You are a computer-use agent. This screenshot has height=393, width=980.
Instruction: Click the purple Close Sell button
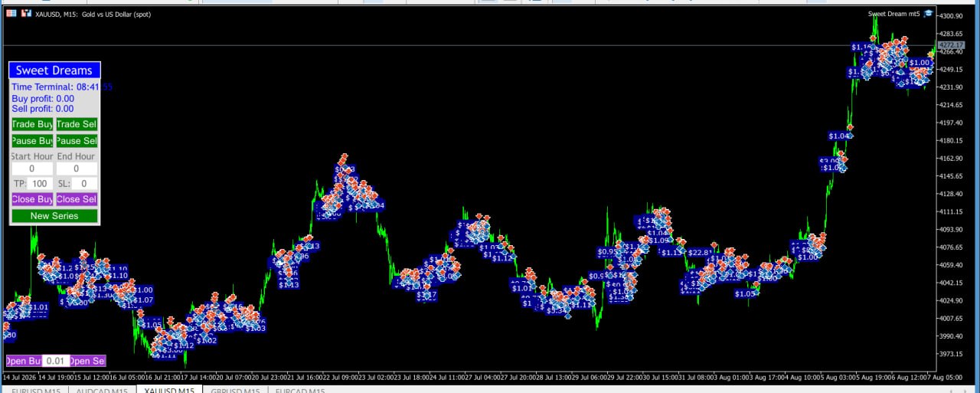(77, 199)
